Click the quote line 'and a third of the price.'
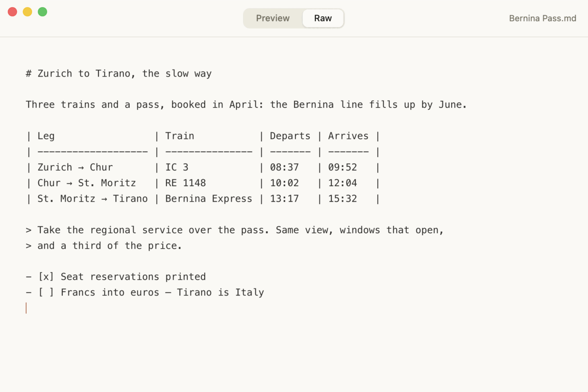The width and height of the screenshot is (588, 392). pyautogui.click(x=104, y=246)
